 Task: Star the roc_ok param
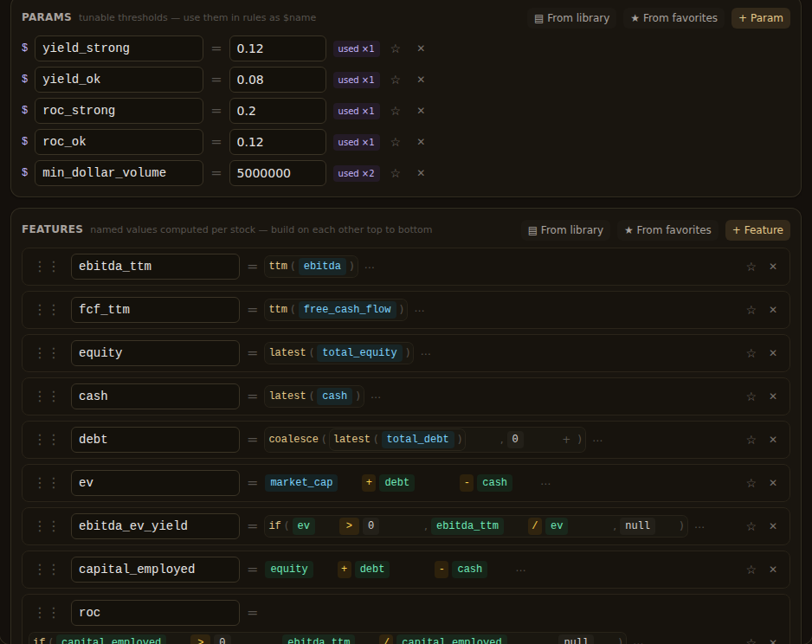pyautogui.click(x=396, y=142)
